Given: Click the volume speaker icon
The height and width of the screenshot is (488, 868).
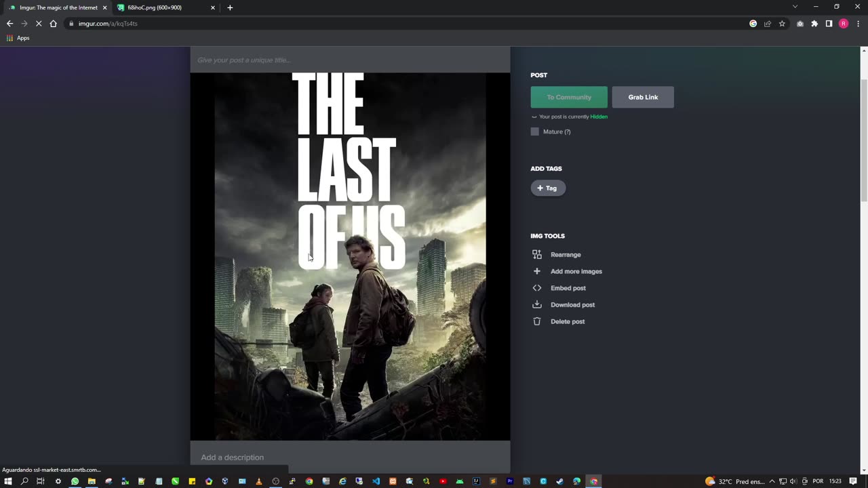Looking at the screenshot, I should coord(793,481).
